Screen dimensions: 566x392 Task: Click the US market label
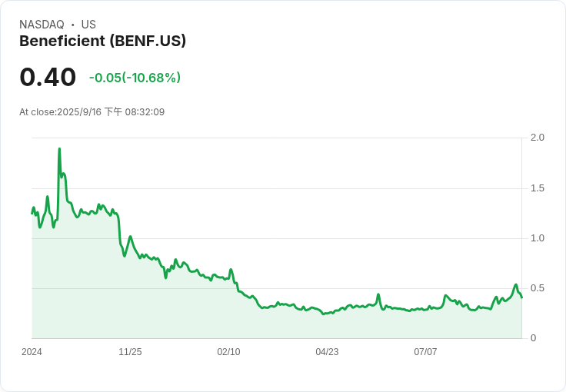tap(88, 25)
